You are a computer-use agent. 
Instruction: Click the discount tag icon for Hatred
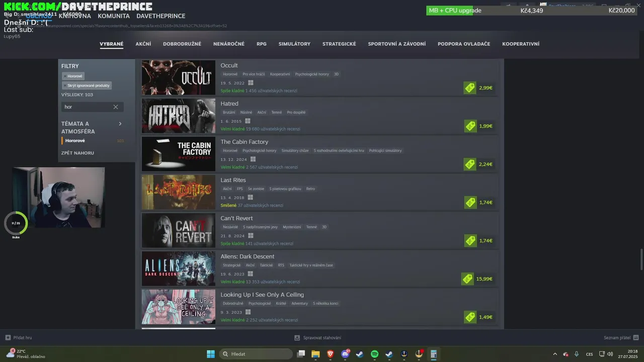[470, 126]
